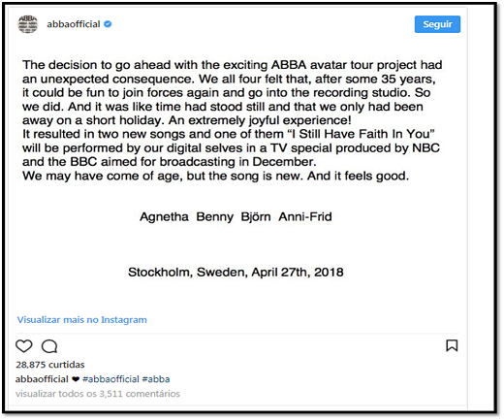The height and width of the screenshot is (420, 504).
Task: Open the abbaofficial username in the post header
Action: 74,24
